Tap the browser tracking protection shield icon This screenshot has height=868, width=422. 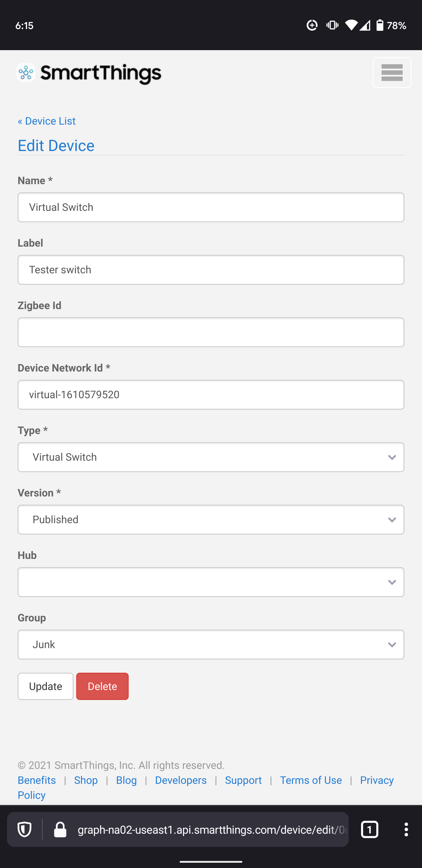[25, 829]
